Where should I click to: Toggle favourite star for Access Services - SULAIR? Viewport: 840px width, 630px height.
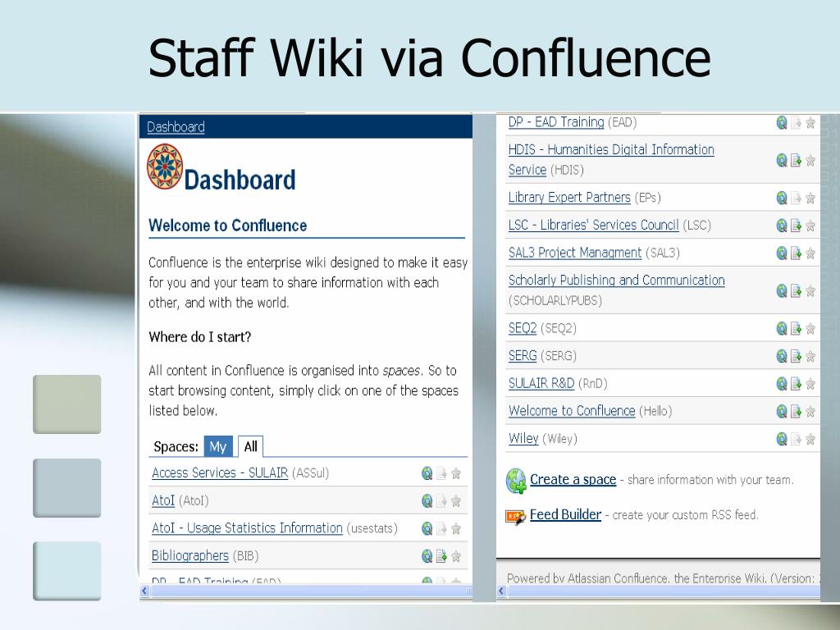456,473
